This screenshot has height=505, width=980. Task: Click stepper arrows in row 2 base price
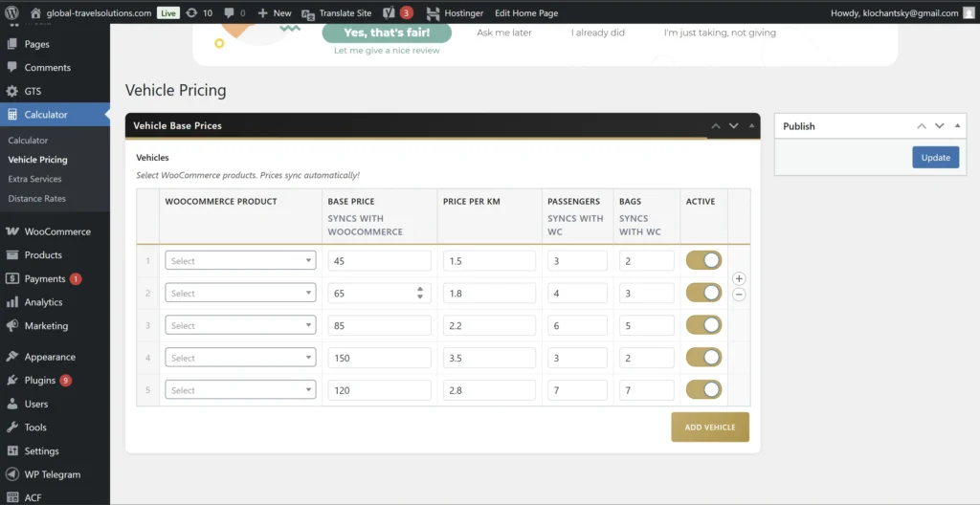click(x=420, y=294)
